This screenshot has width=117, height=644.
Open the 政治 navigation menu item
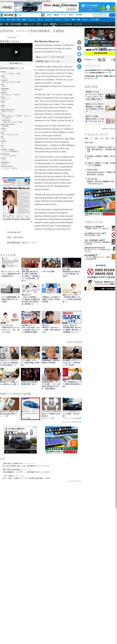pyautogui.click(x=14, y=19)
